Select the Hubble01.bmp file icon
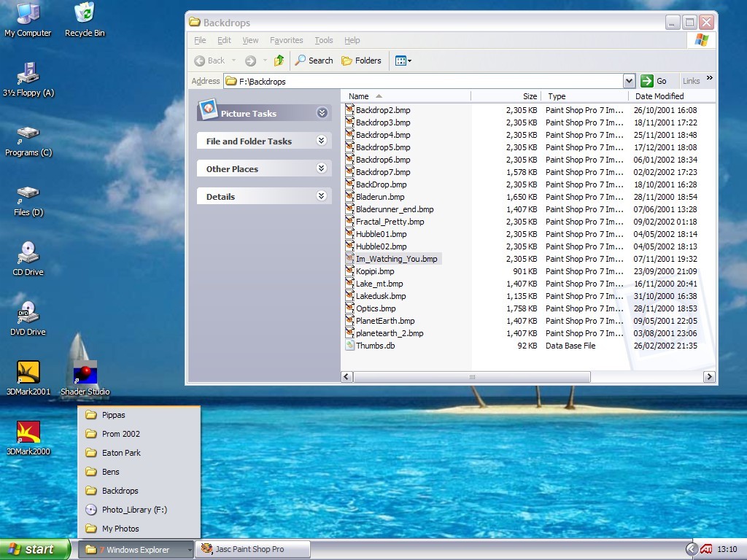 [x=349, y=233]
